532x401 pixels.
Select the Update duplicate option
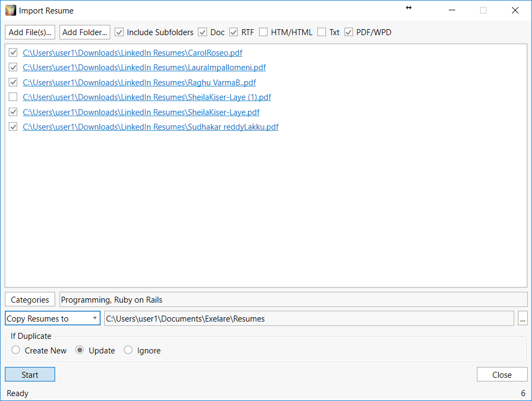pos(79,350)
